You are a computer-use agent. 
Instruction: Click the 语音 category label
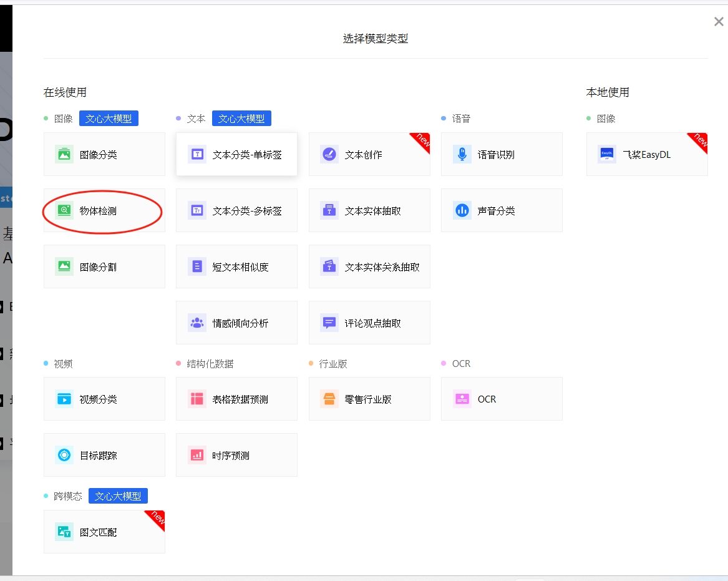point(461,119)
